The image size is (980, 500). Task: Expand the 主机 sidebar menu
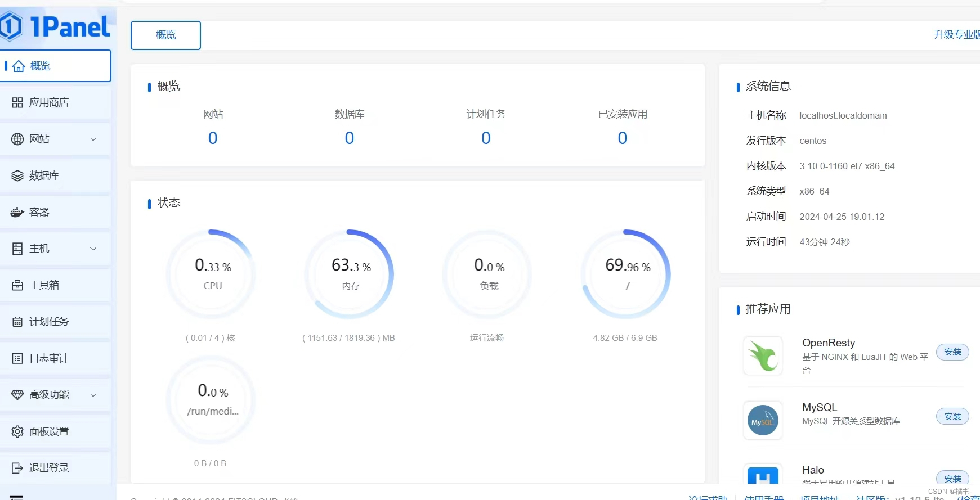tap(93, 249)
